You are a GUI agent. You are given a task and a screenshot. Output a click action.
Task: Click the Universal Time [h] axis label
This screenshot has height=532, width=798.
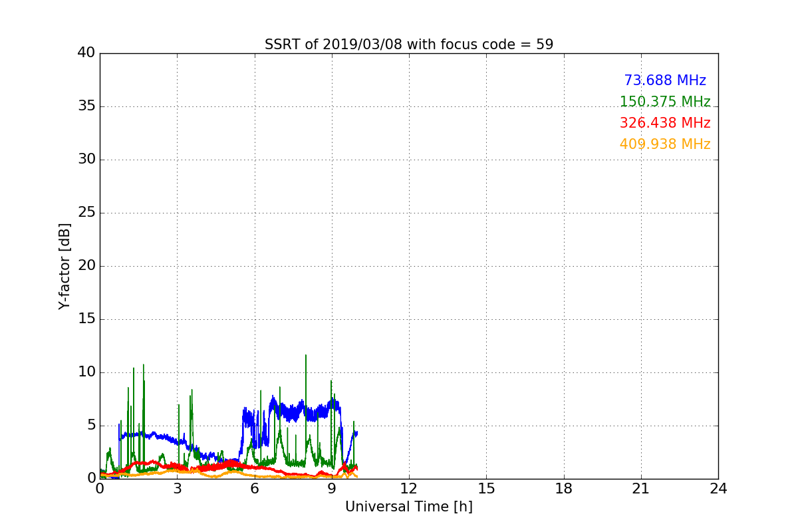[x=409, y=507]
